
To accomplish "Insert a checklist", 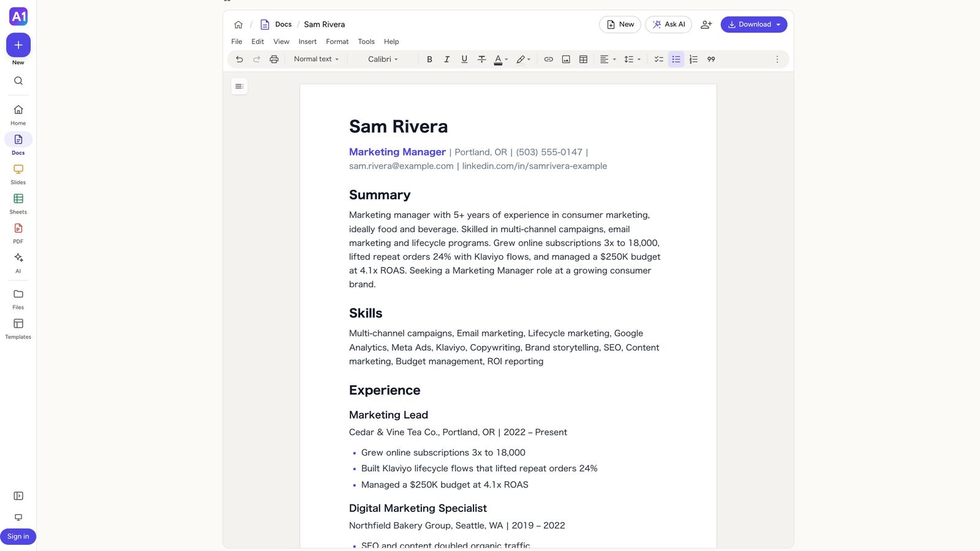I will [658, 59].
